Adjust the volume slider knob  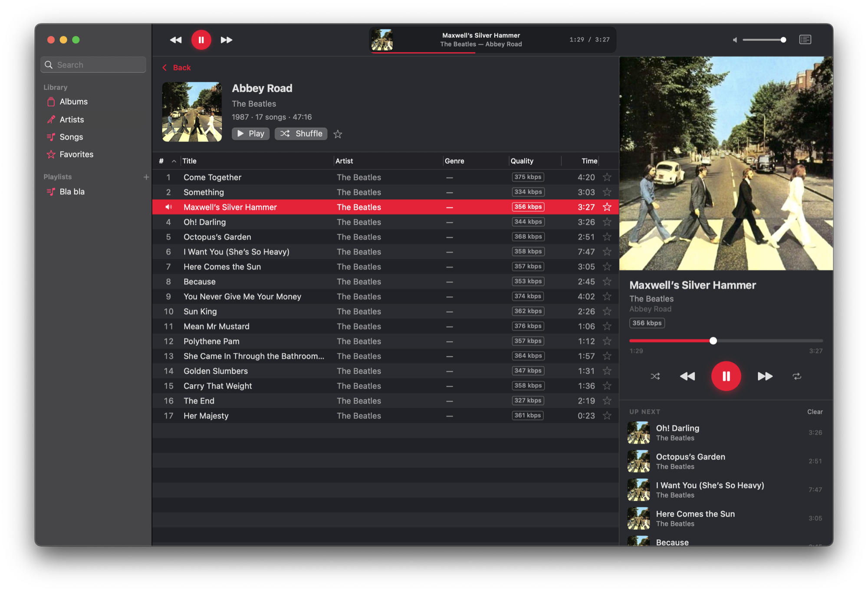(x=783, y=40)
